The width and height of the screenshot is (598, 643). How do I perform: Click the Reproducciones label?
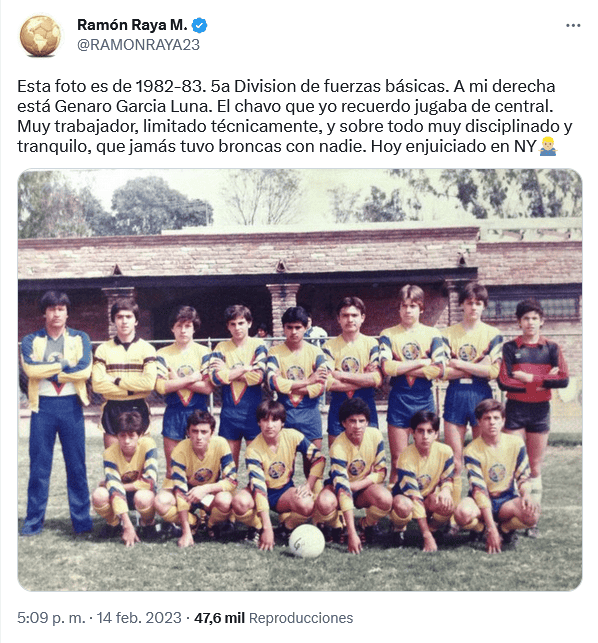(x=301, y=618)
